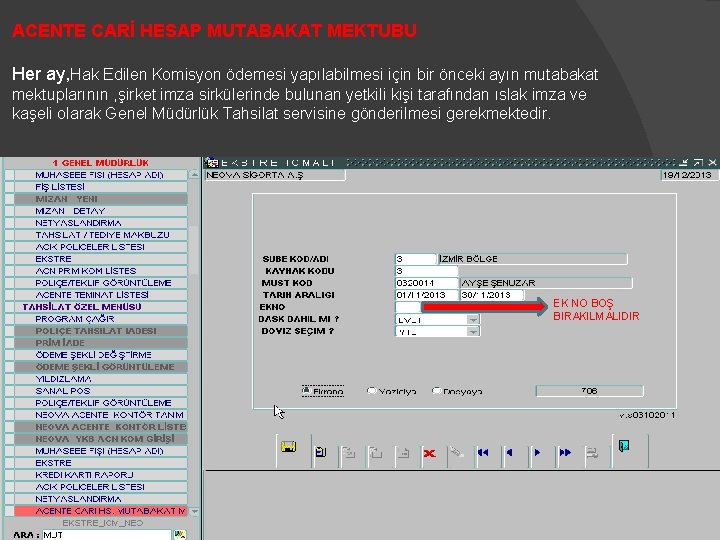This screenshot has width=720, height=540.
Task: Click the blue diskette copy icon
Action: 321,452
